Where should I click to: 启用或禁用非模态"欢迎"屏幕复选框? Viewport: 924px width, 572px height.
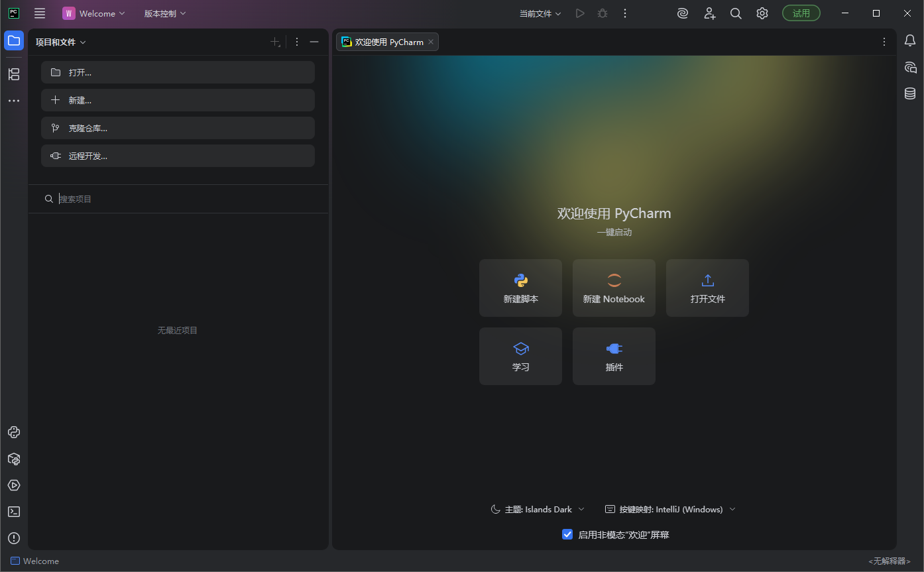pos(567,534)
